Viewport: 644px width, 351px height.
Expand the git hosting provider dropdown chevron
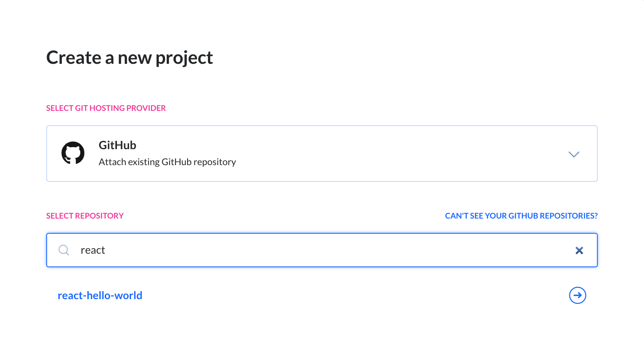[574, 154]
